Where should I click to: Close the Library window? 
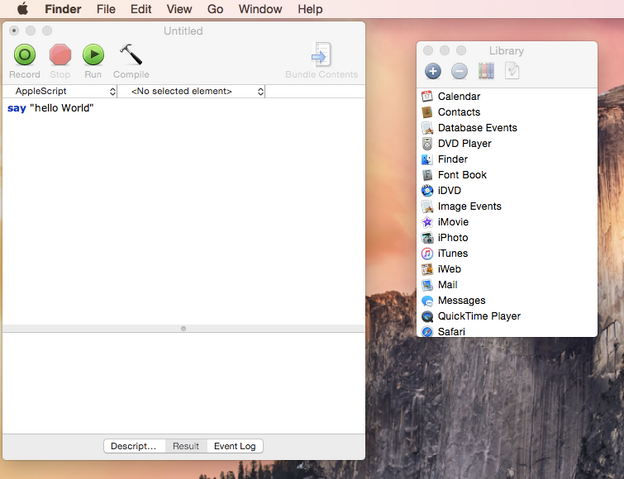428,50
